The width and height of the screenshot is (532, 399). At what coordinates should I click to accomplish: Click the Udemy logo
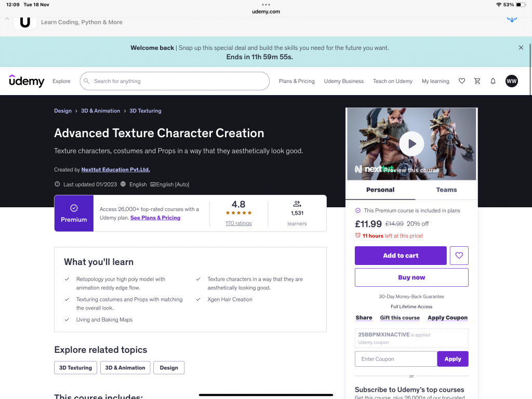tap(26, 81)
